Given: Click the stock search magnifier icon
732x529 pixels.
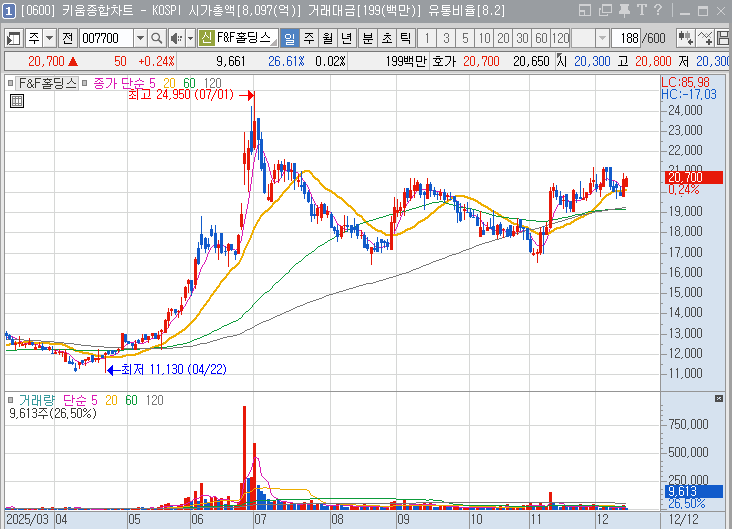Looking at the screenshot, I should pyautogui.click(x=158, y=38).
